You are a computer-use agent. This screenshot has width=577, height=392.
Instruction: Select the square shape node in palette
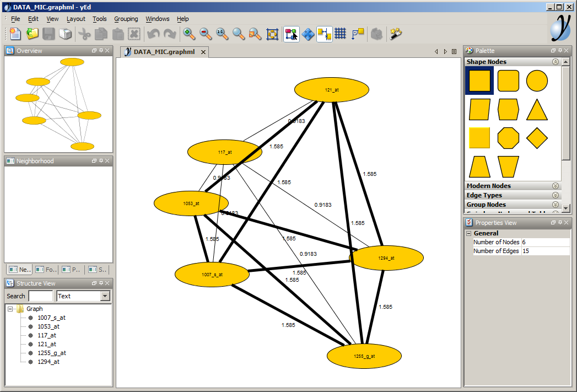pos(479,80)
